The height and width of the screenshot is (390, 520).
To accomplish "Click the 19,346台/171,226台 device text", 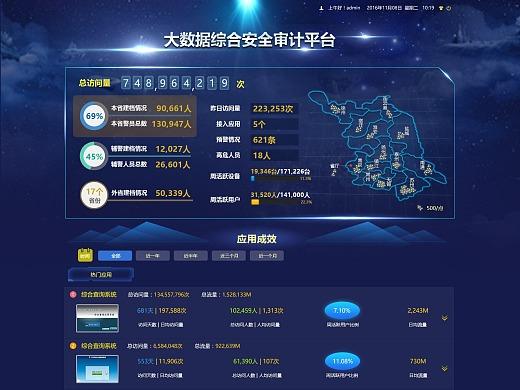I will click(x=280, y=172).
